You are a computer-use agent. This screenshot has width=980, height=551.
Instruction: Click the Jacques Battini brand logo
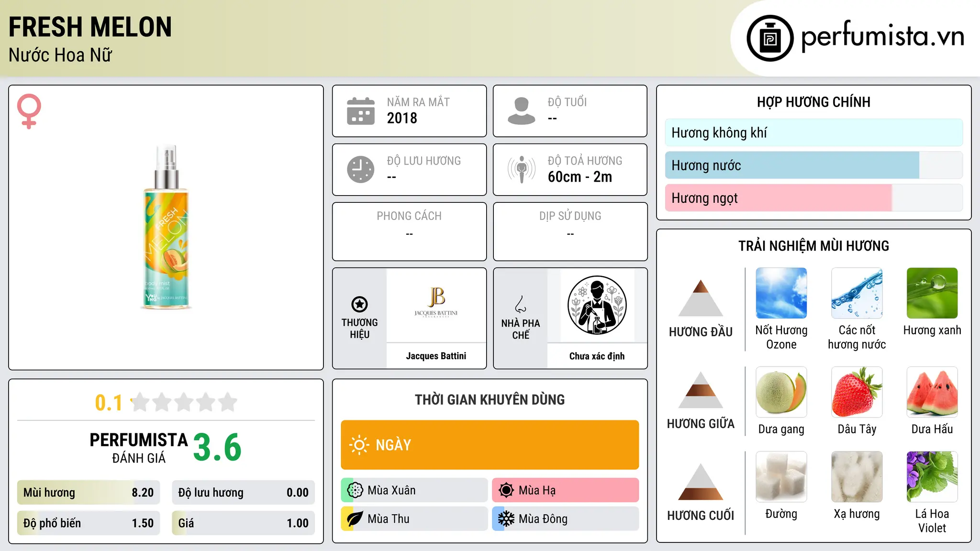point(436,302)
